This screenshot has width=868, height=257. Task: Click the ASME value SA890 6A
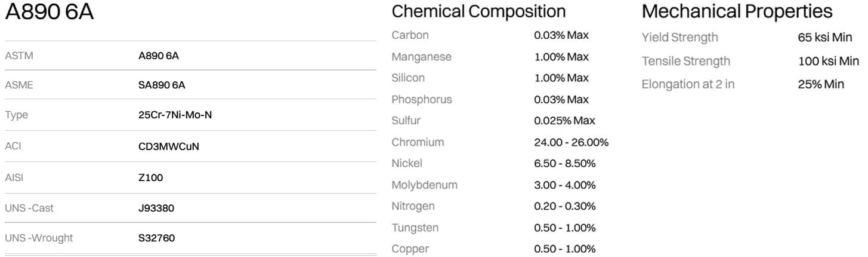pyautogui.click(x=162, y=85)
